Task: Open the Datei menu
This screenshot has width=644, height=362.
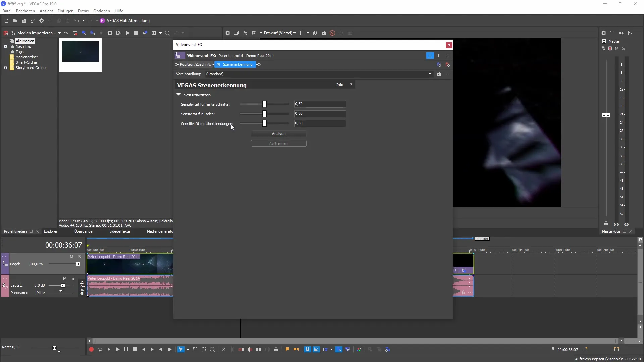Action: click(x=7, y=11)
